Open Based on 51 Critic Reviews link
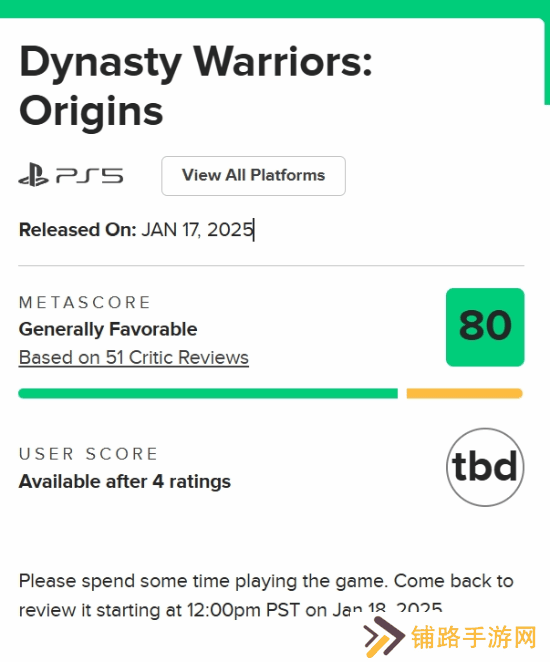The height and width of the screenshot is (662, 550). pos(134,358)
